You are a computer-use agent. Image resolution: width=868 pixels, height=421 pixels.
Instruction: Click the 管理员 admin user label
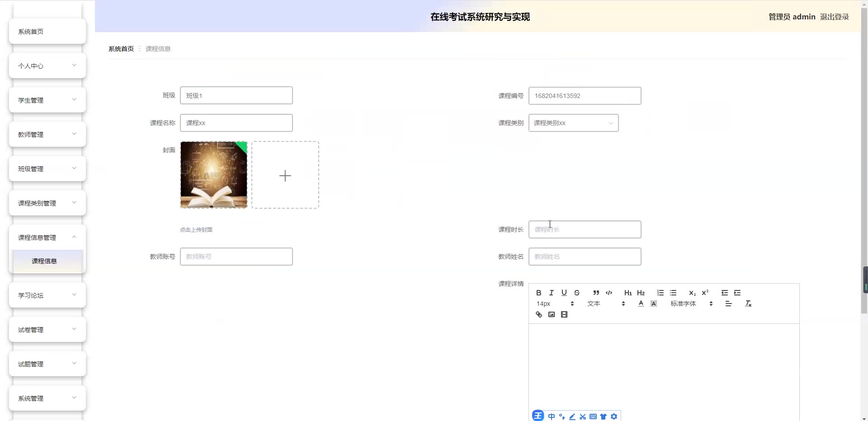click(792, 17)
